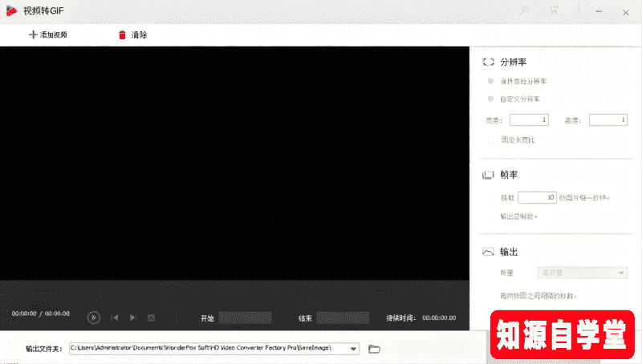Viewport: 642px width, 364px height.
Task: Close the video-to-GIF window
Action: tap(626, 13)
